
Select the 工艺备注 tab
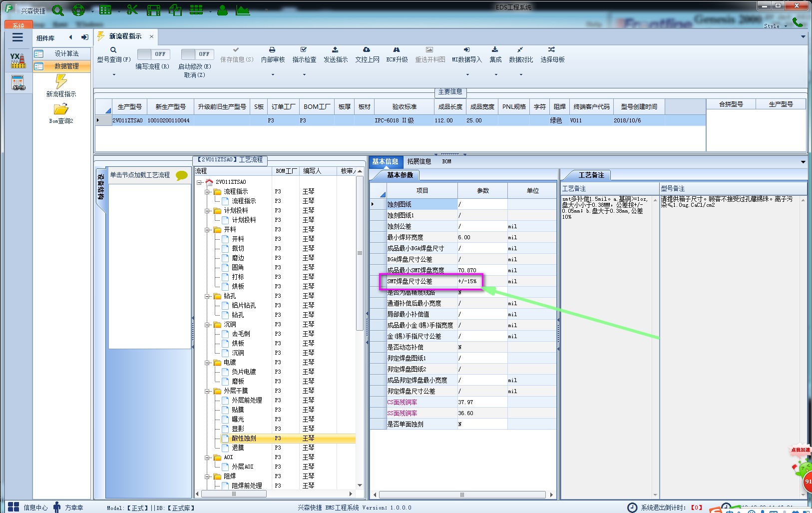click(x=591, y=175)
